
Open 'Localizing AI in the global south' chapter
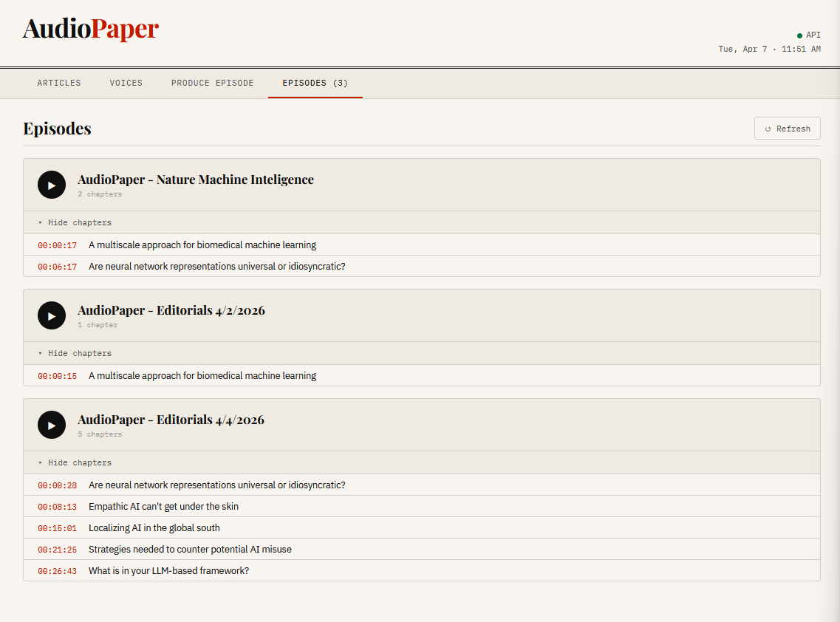(x=154, y=528)
